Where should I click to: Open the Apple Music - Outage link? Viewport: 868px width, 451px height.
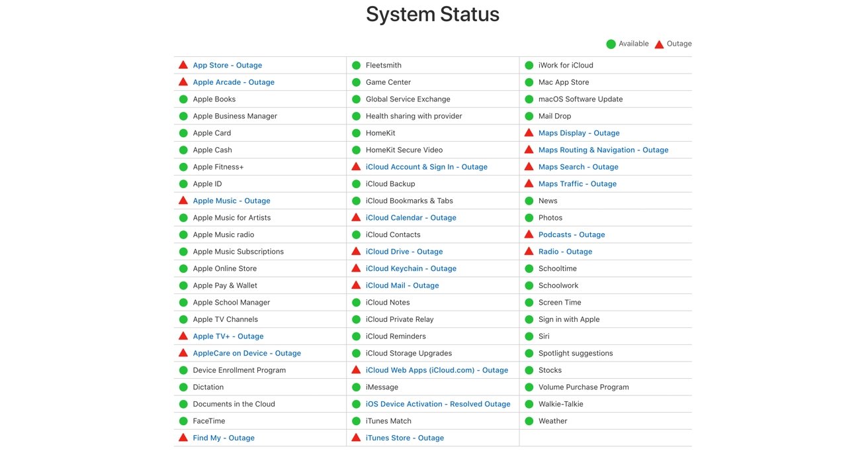coord(232,201)
